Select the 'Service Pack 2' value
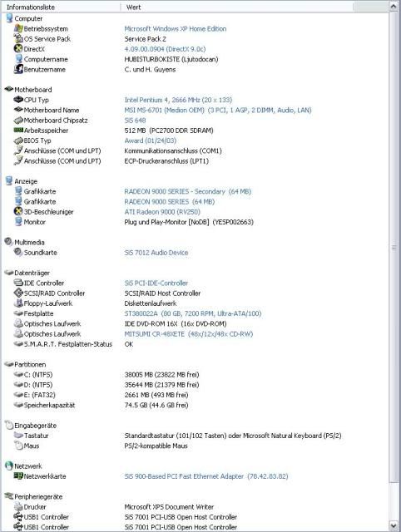401x532 pixels. (x=145, y=39)
